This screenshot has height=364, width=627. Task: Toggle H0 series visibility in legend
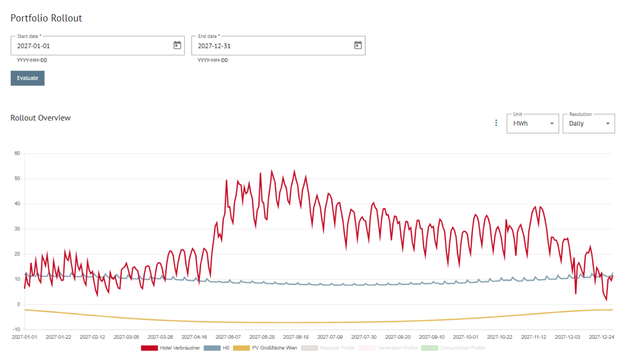(226, 348)
